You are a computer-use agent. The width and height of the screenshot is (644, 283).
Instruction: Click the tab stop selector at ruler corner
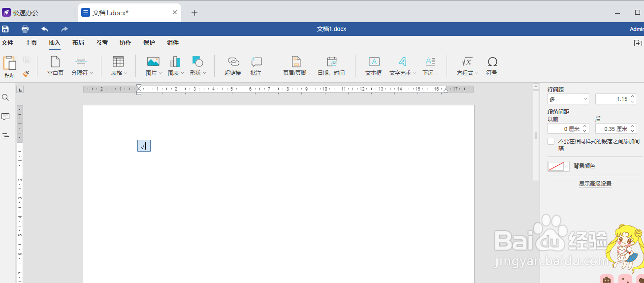click(20, 90)
